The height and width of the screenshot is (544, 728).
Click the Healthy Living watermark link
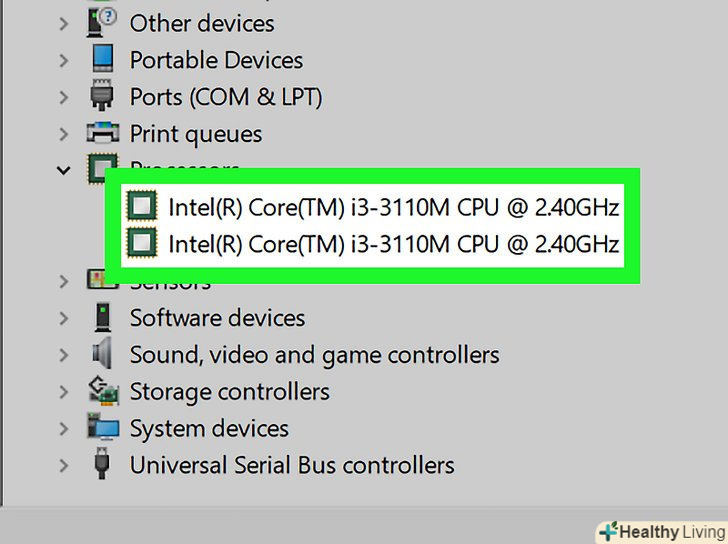click(662, 531)
